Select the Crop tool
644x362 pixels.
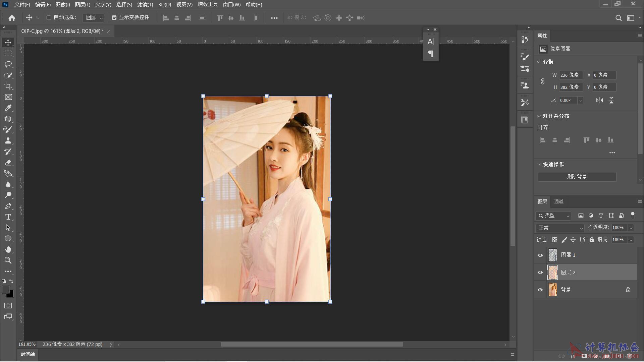(x=8, y=86)
